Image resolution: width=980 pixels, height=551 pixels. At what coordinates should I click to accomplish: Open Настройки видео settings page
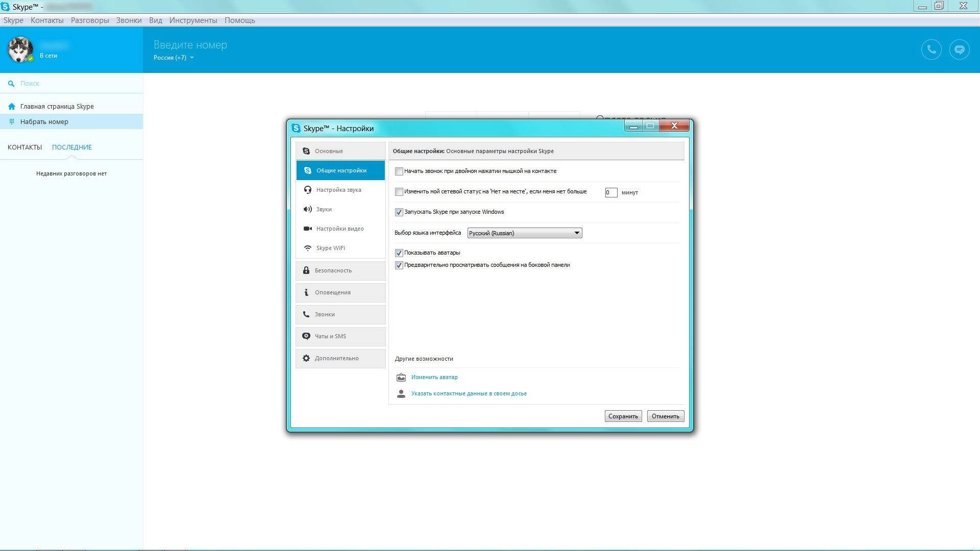(x=340, y=229)
